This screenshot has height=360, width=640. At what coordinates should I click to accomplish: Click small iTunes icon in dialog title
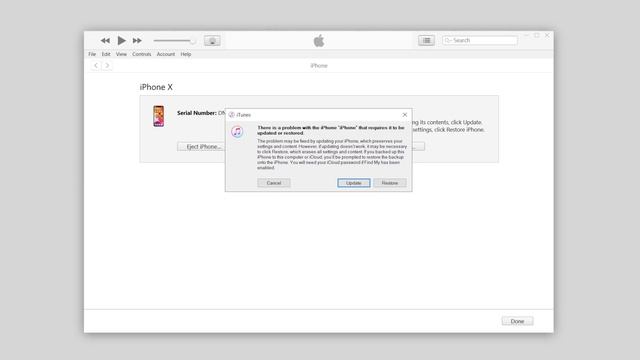231,115
